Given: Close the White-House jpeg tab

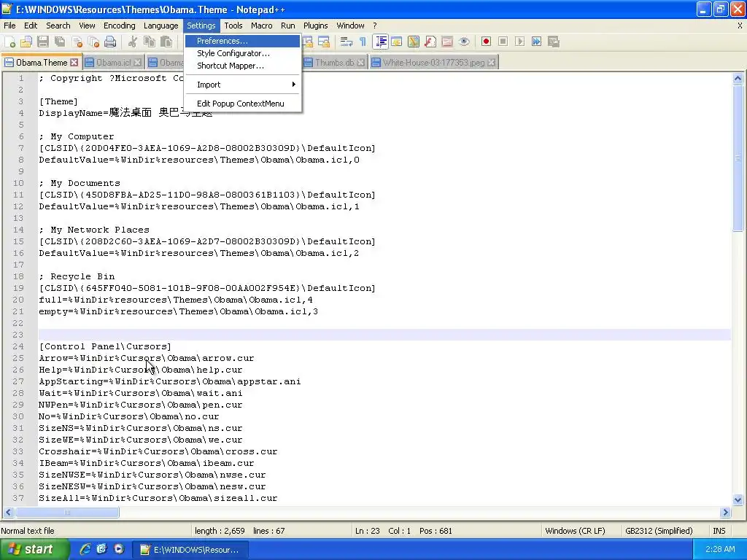Looking at the screenshot, I should [492, 63].
